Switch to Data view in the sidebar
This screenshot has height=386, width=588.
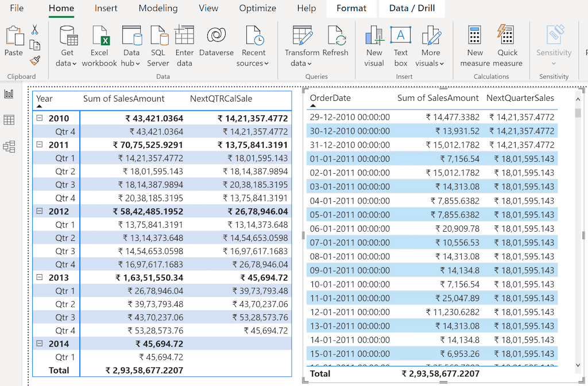(9, 120)
